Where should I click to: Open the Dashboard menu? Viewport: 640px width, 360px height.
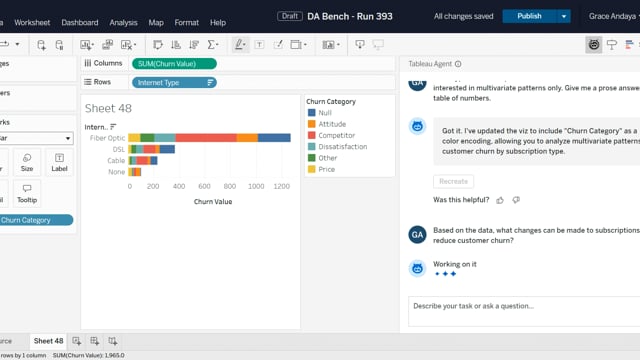[x=80, y=22]
